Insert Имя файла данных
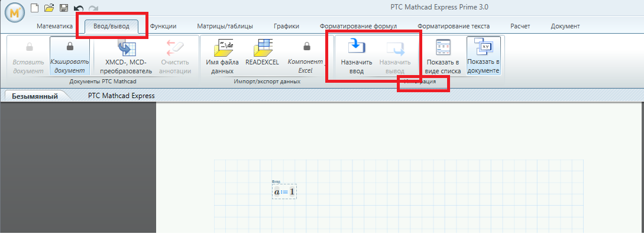 [x=222, y=56]
